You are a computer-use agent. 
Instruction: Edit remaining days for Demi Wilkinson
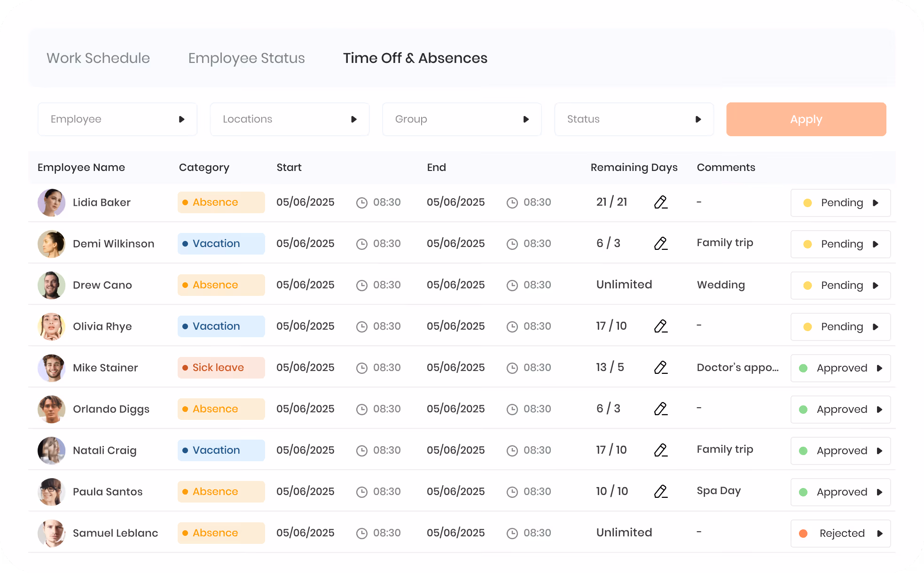pos(661,244)
